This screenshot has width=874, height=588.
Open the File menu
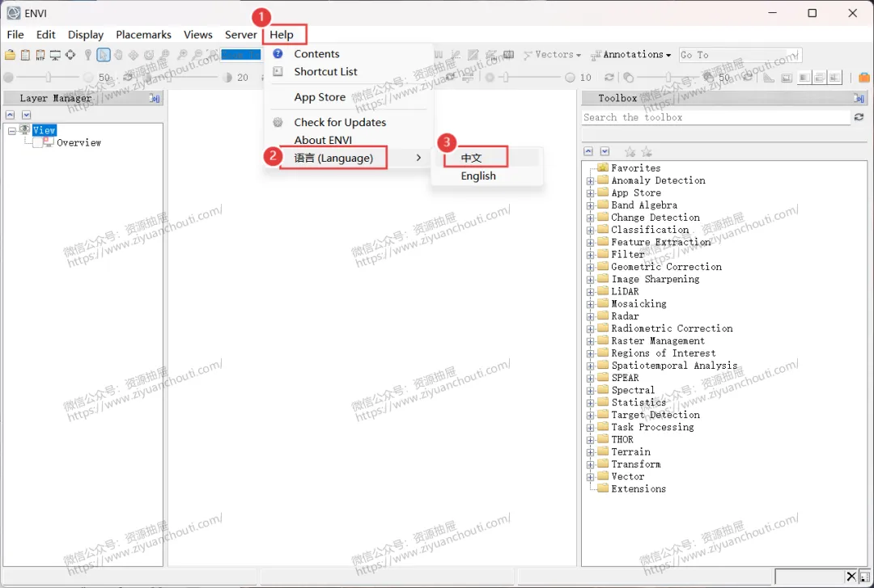pos(15,35)
